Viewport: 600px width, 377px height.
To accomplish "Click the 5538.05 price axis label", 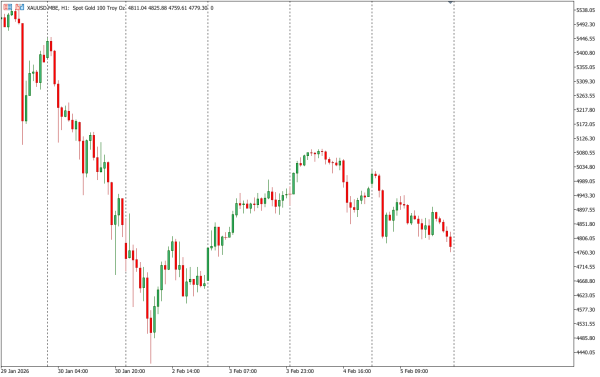I will (586, 10).
